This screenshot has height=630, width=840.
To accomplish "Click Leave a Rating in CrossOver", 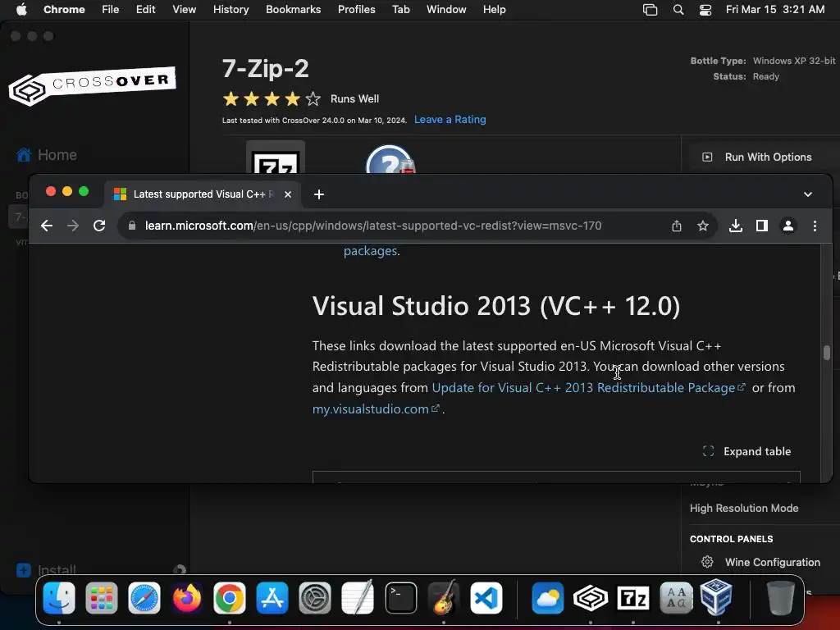I will tap(450, 120).
